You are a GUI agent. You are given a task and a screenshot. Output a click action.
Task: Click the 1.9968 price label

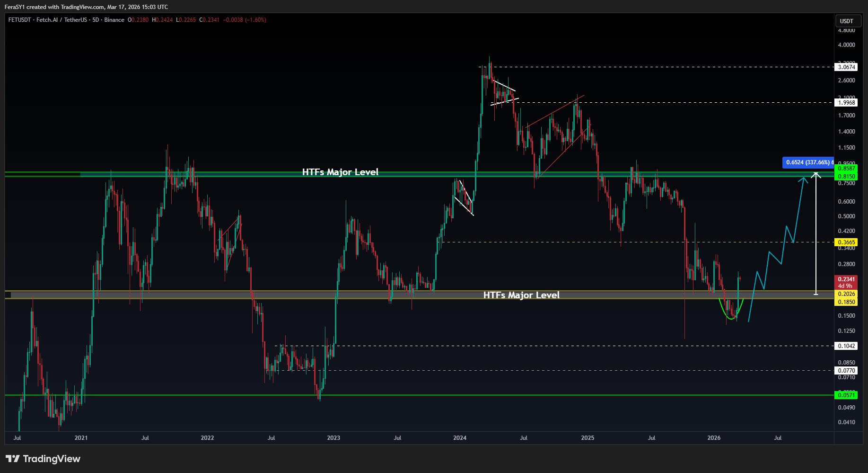847,103
